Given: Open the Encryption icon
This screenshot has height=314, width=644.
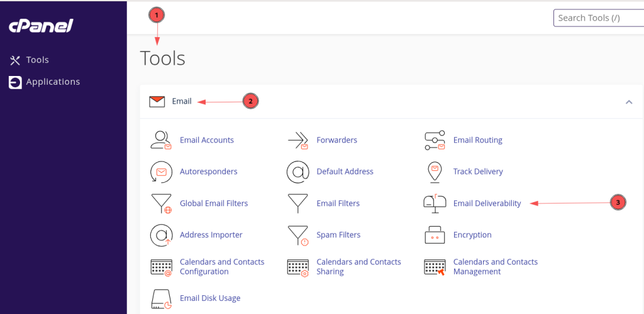Looking at the screenshot, I should pos(435,235).
